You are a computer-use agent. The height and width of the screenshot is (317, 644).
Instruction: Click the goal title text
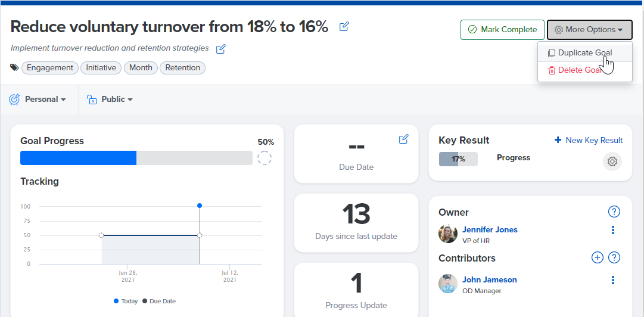tap(169, 27)
